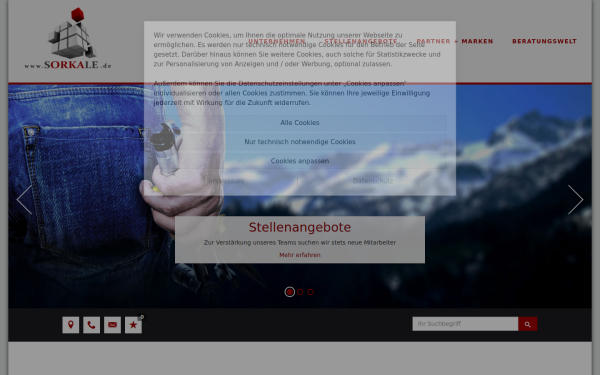Click the red search magnifier button

coord(528,324)
